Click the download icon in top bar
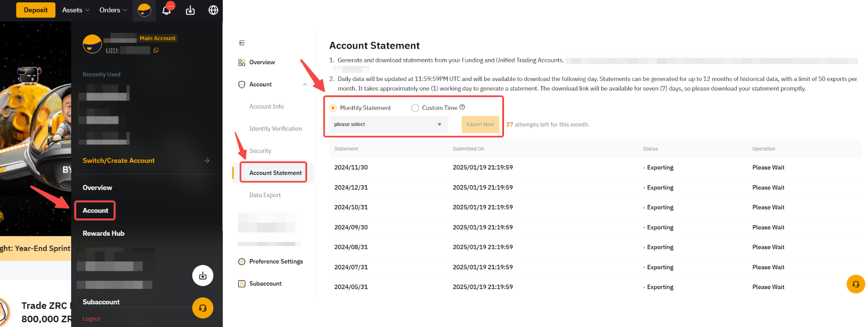Image resolution: width=868 pixels, height=327 pixels. click(190, 10)
